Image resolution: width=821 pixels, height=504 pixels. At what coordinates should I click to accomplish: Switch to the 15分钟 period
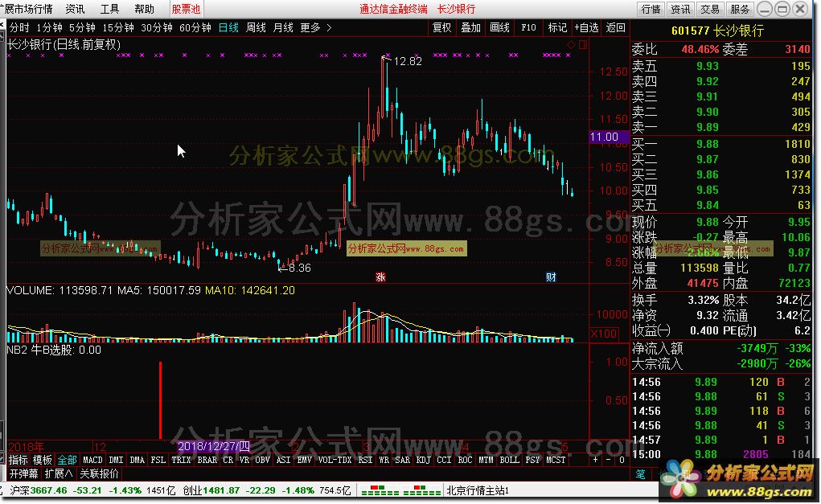pyautogui.click(x=118, y=28)
